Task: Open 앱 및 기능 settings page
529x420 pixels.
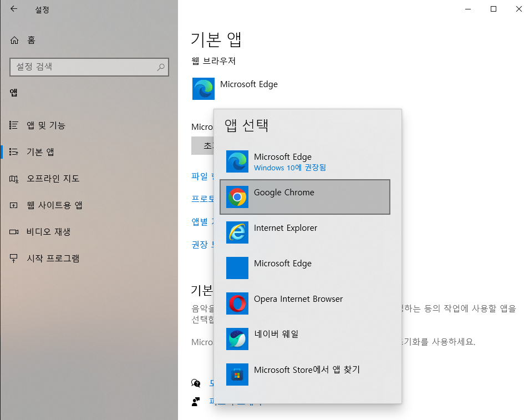Action: pyautogui.click(x=46, y=125)
